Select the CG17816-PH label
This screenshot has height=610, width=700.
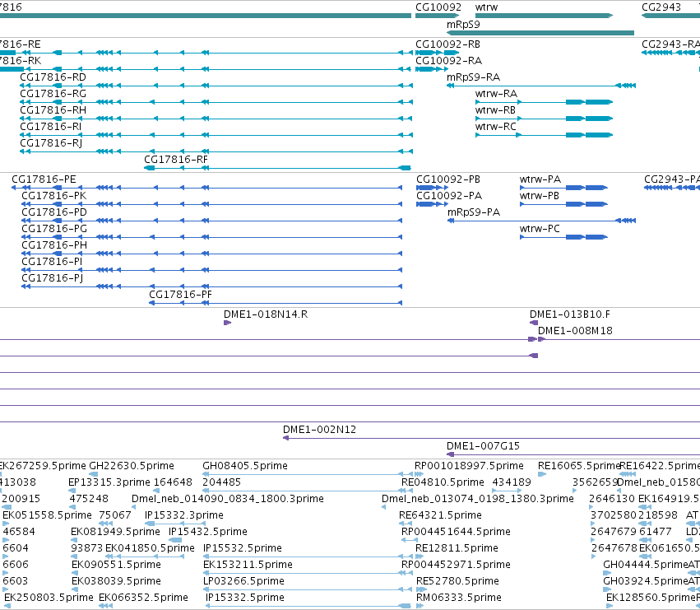(x=54, y=245)
